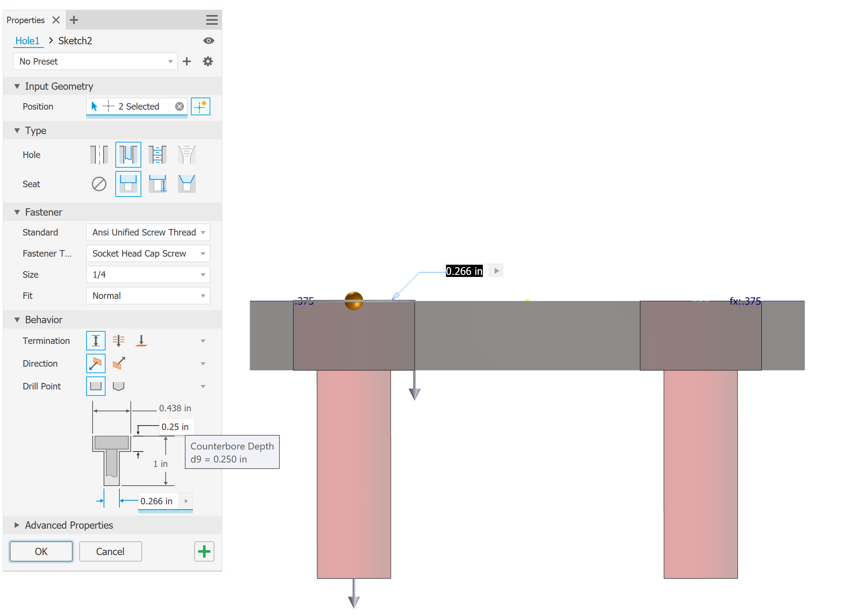Open the properties panel hamburger menu

(212, 19)
